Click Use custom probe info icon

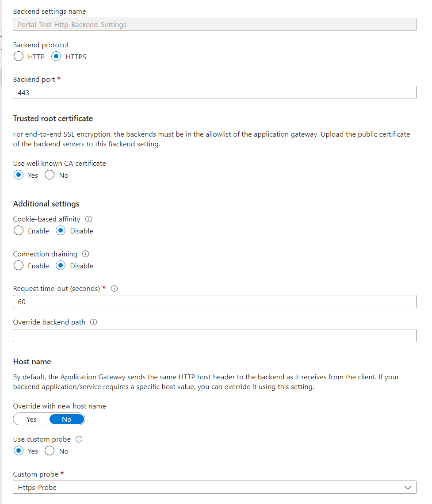pos(79,439)
